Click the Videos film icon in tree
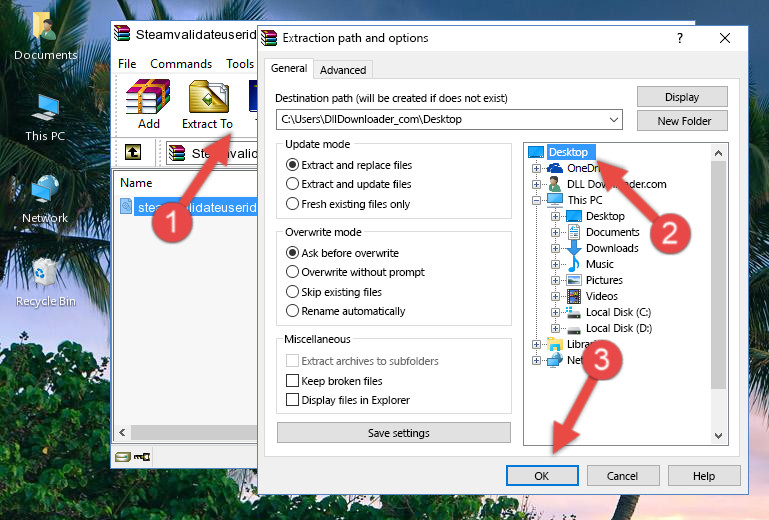The height and width of the screenshot is (520, 769). 573,296
